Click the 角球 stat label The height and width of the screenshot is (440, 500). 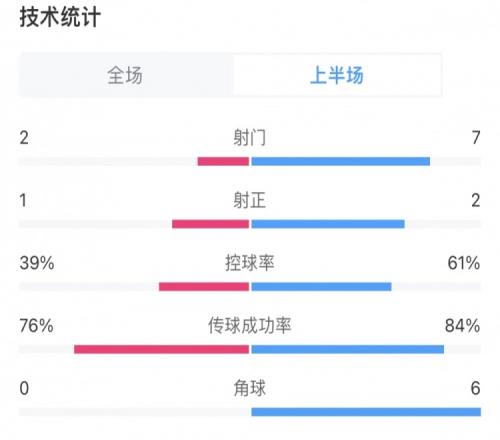coord(250,388)
